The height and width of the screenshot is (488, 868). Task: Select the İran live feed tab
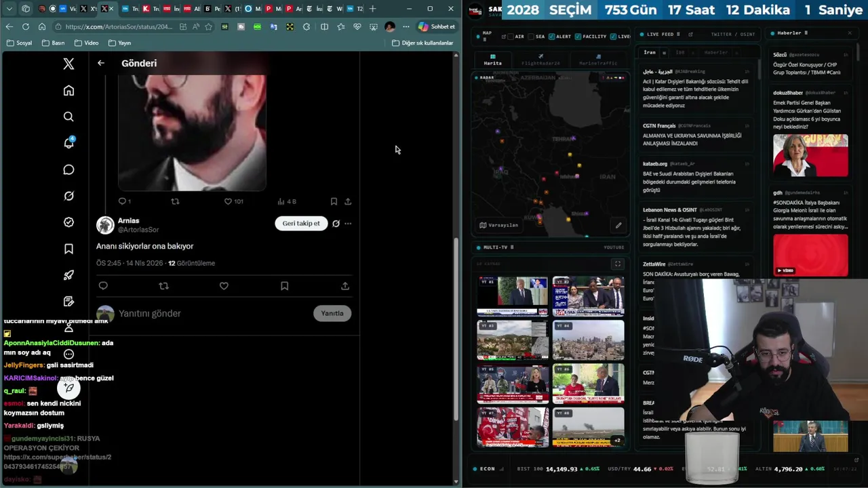650,52
